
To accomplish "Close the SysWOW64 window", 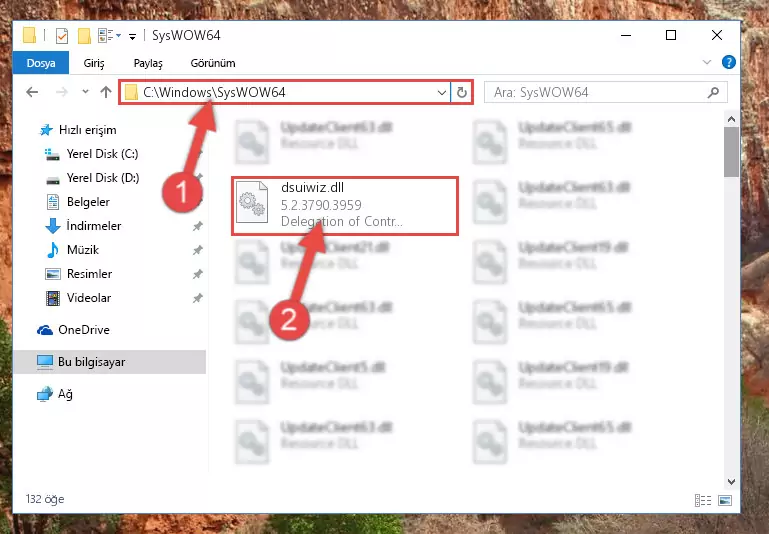I will pos(717,35).
